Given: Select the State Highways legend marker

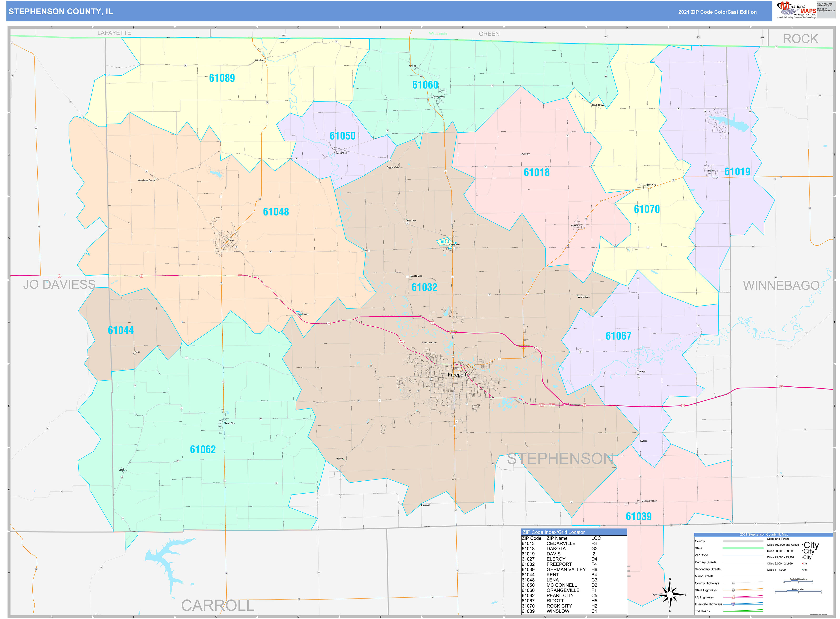Looking at the screenshot, I should [x=733, y=590].
